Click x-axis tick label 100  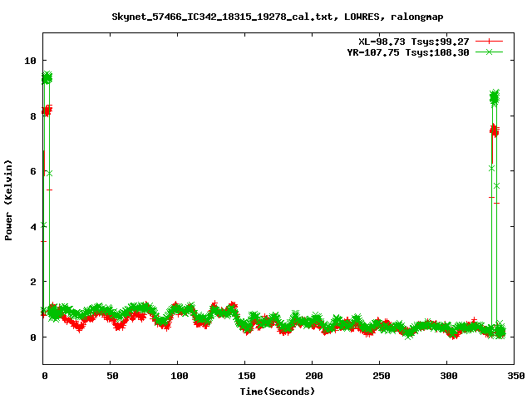(x=180, y=376)
